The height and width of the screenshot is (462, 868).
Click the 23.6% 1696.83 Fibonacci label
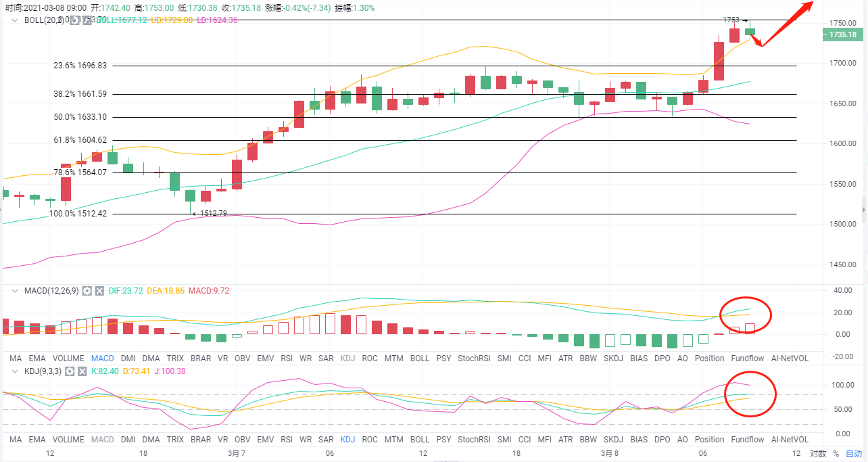tap(79, 66)
